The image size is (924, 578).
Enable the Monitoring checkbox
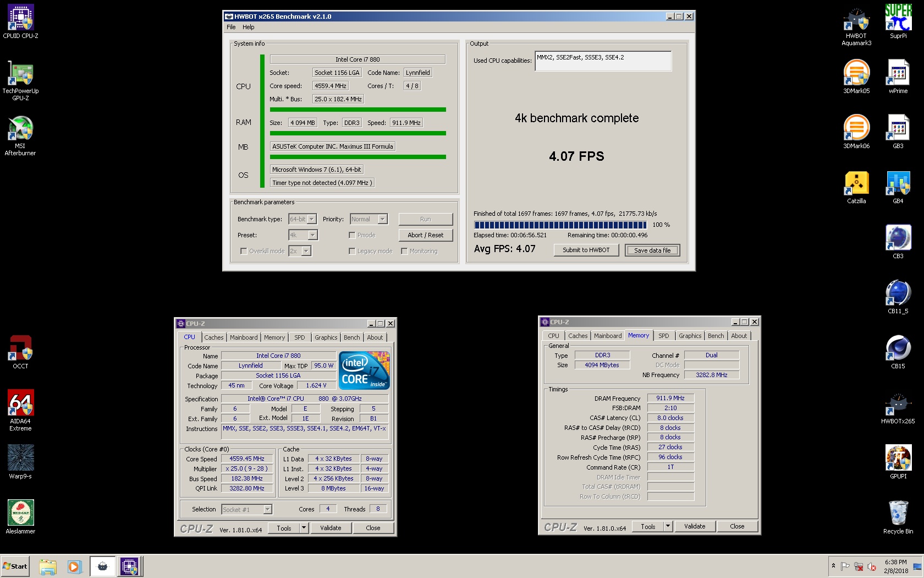[x=404, y=251]
